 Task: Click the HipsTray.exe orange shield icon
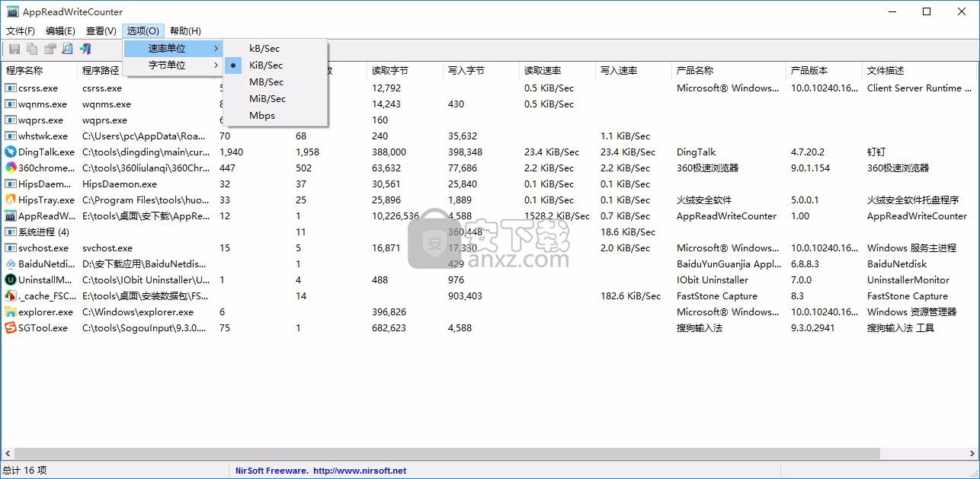pyautogui.click(x=11, y=200)
